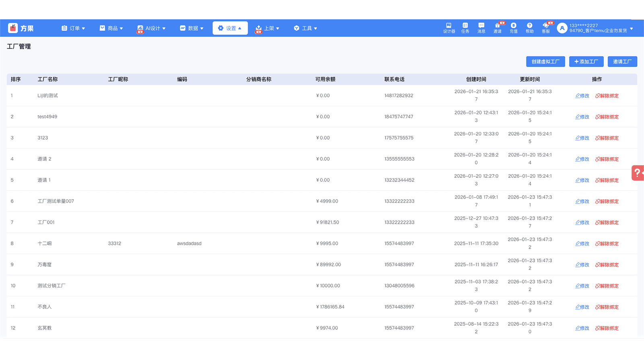
Task: Open the 设计器 designer icon
Action: [449, 28]
